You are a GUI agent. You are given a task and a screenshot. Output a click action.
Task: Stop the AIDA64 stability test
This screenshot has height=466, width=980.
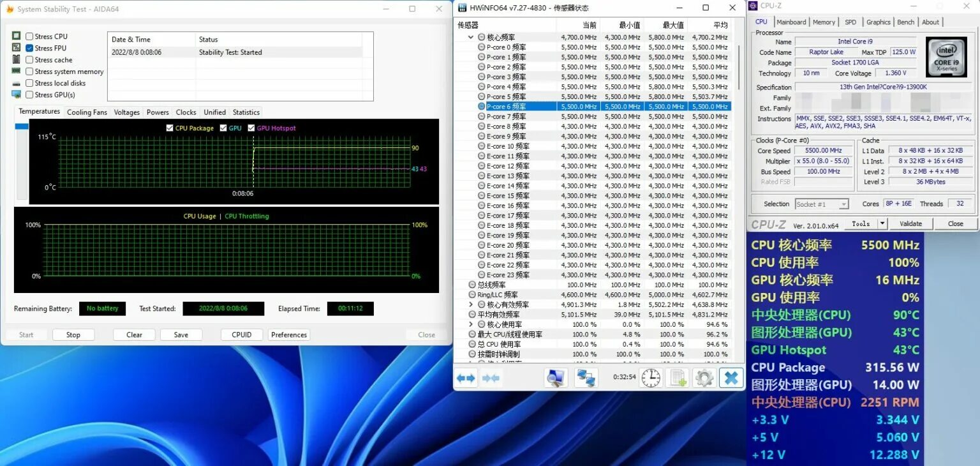click(73, 334)
